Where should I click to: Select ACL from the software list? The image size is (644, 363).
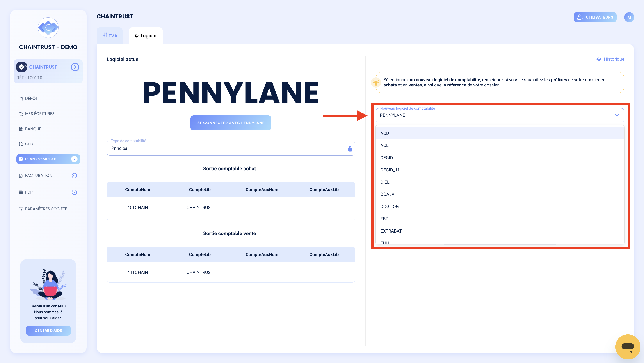coord(500,145)
